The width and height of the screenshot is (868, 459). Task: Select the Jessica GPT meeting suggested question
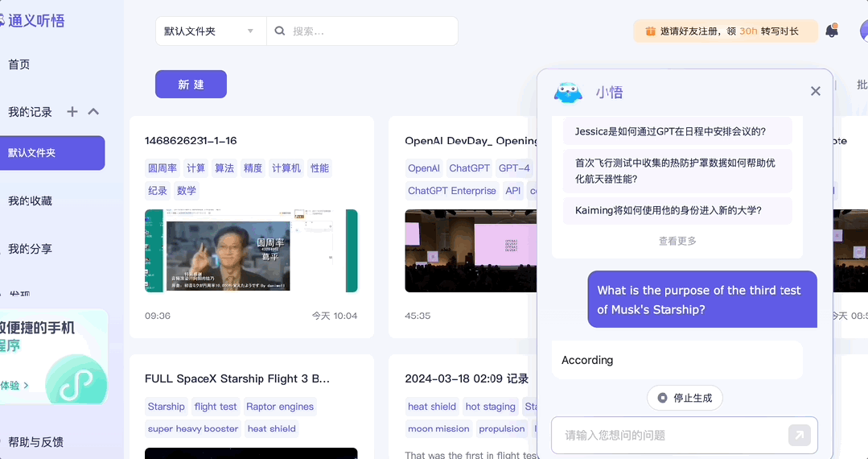click(x=677, y=131)
